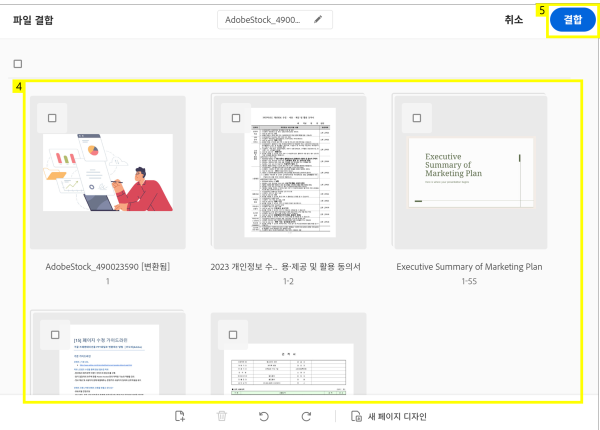Check the Executive Summary of Marketing Plan checkbox

[x=417, y=118]
